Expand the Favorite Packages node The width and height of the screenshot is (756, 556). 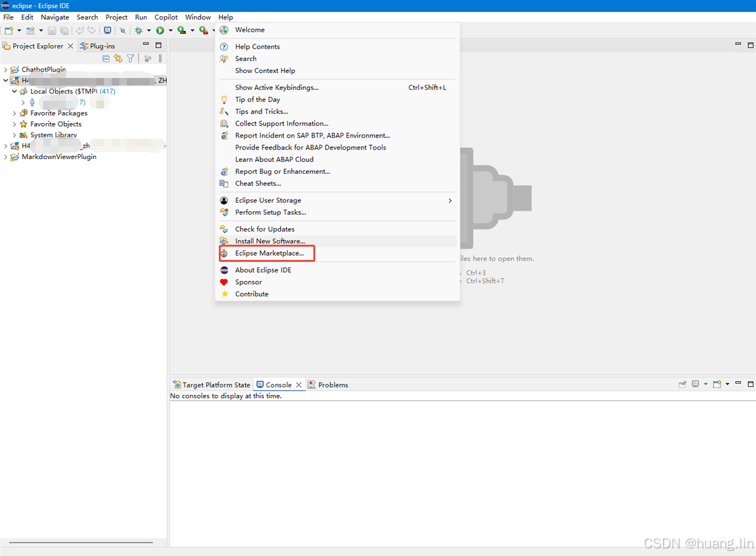point(14,113)
